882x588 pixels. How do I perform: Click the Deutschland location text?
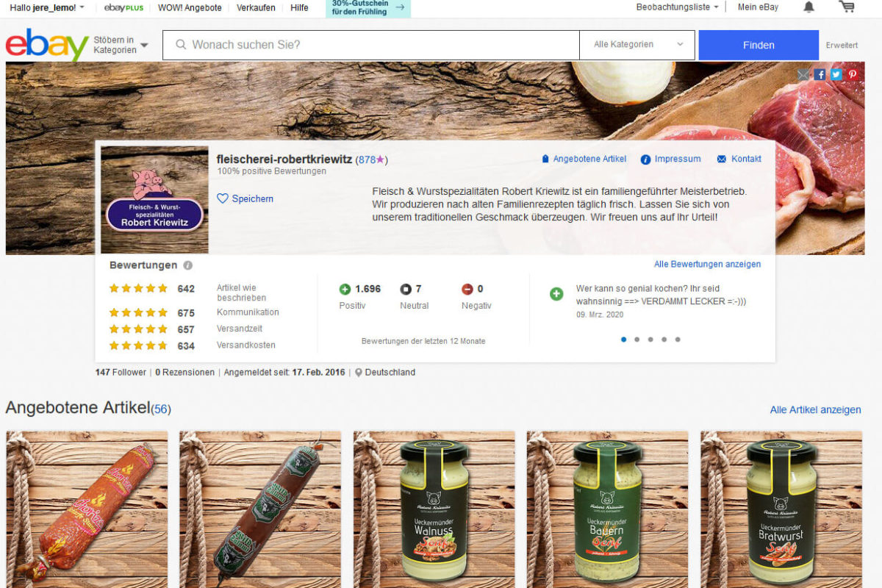(x=390, y=372)
